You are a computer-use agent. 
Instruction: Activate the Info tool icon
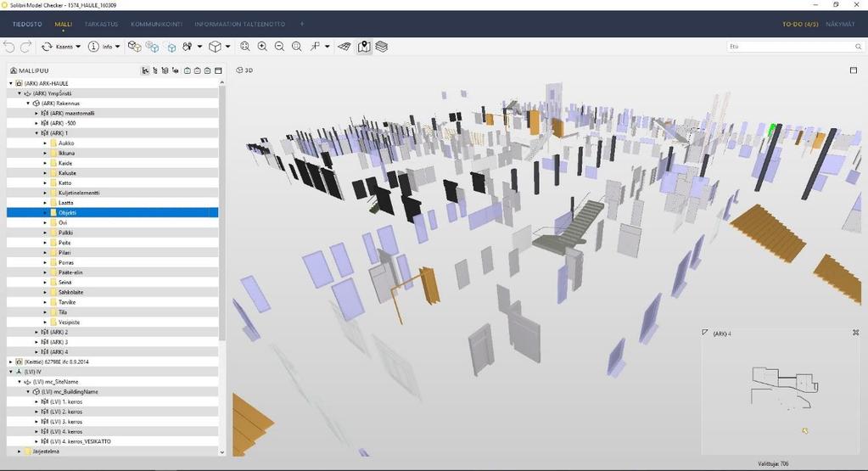93,47
